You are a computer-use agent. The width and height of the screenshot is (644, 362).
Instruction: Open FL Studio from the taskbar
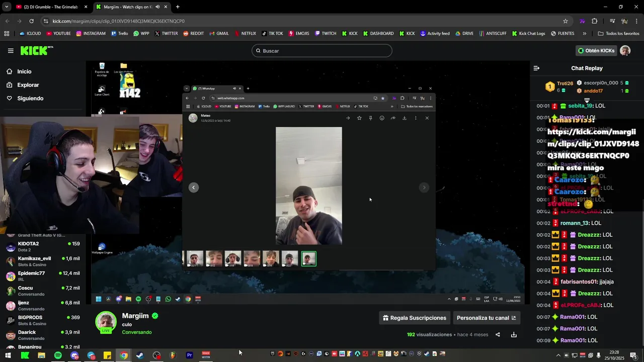pos(173,355)
